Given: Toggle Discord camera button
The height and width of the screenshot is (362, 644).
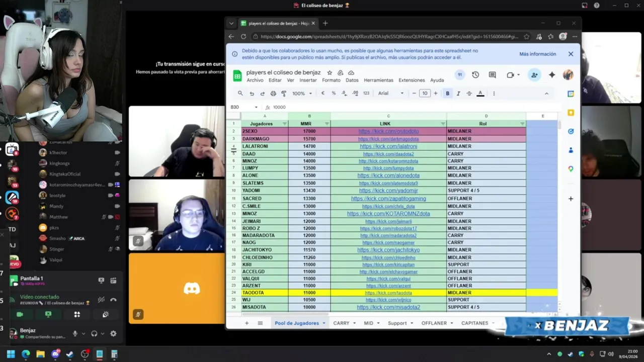Looking at the screenshot, I should 20,314.
